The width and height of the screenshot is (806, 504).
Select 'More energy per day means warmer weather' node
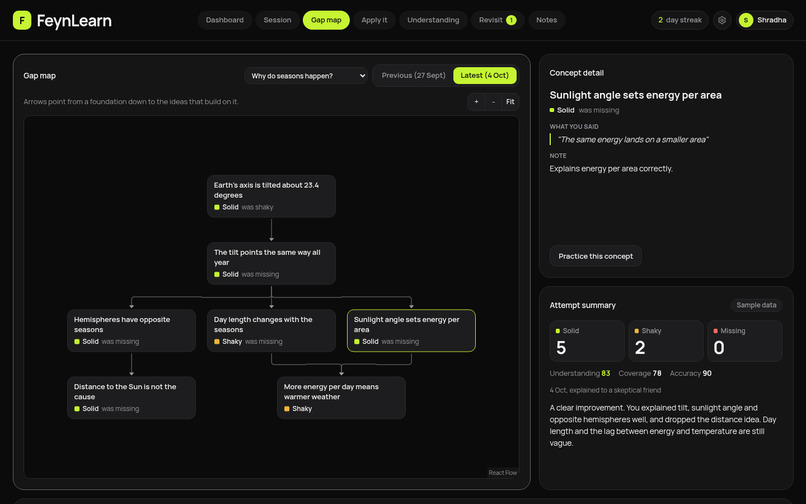coord(341,398)
